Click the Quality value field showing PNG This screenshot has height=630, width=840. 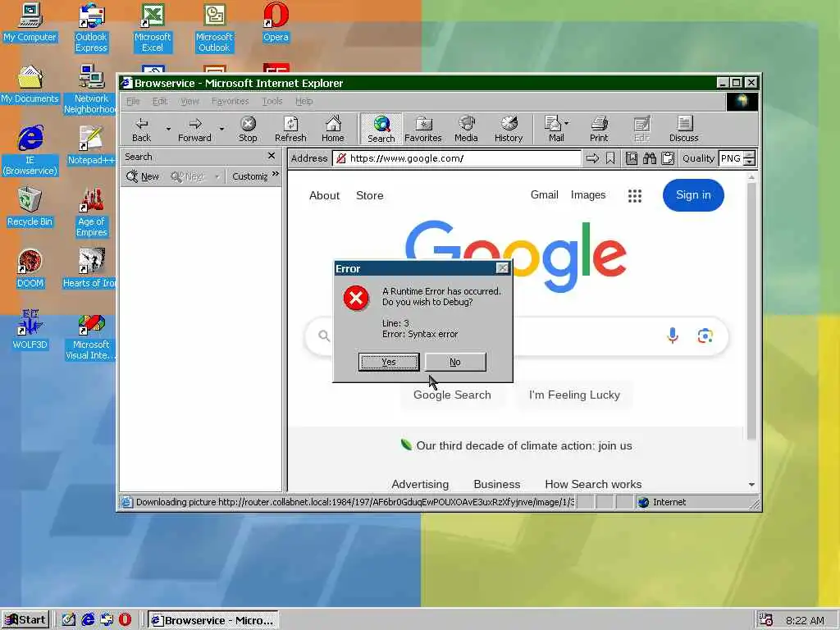(x=731, y=158)
